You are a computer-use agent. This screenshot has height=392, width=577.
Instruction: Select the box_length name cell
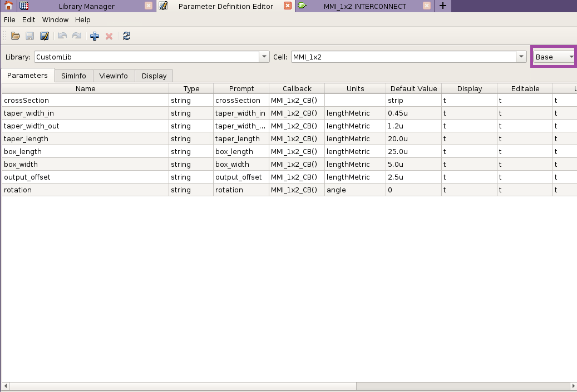click(85, 151)
